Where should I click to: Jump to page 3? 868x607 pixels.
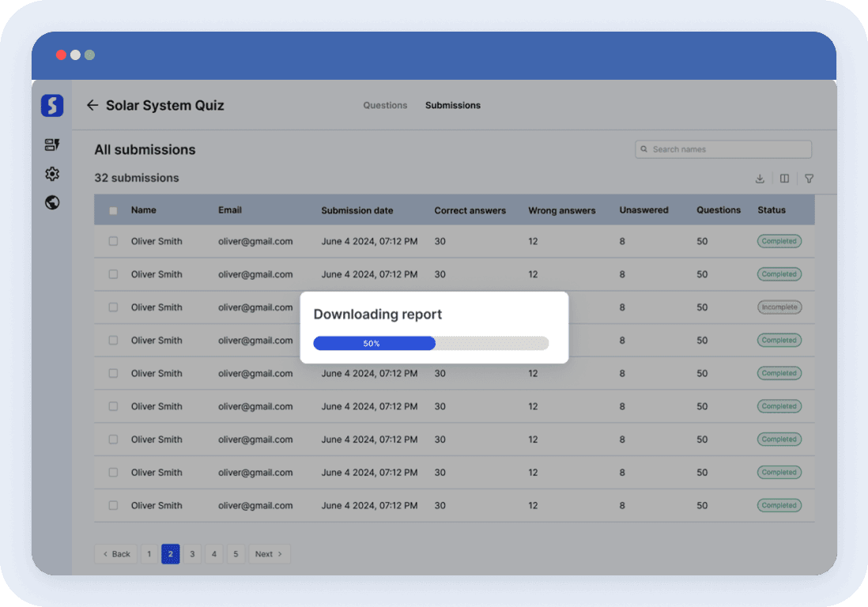coord(192,554)
